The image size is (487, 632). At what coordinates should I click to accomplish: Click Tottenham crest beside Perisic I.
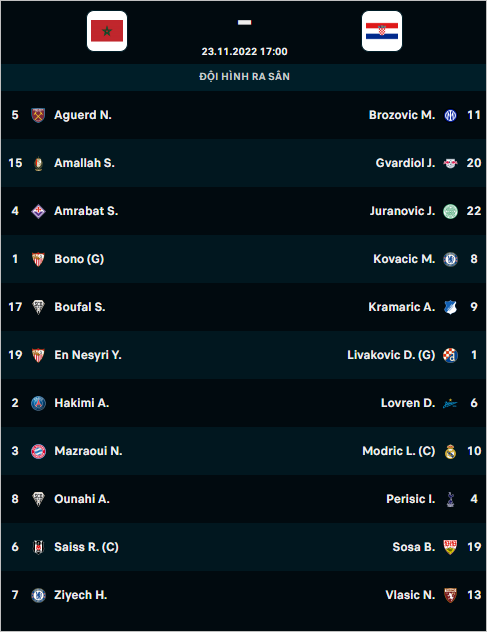450,499
